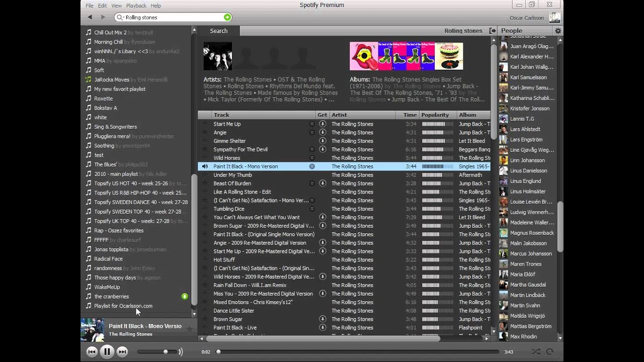
Task: Click the song progress bar
Action: click(358, 352)
